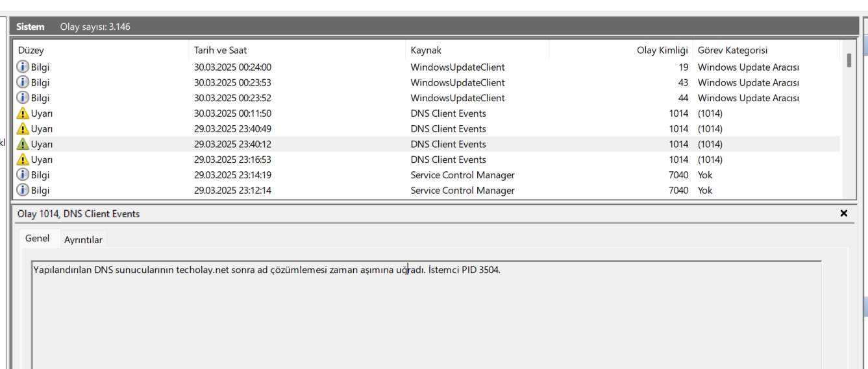Click Windows Update Aracısı category of event 19
The height and width of the screenshot is (369, 868).
749,67
